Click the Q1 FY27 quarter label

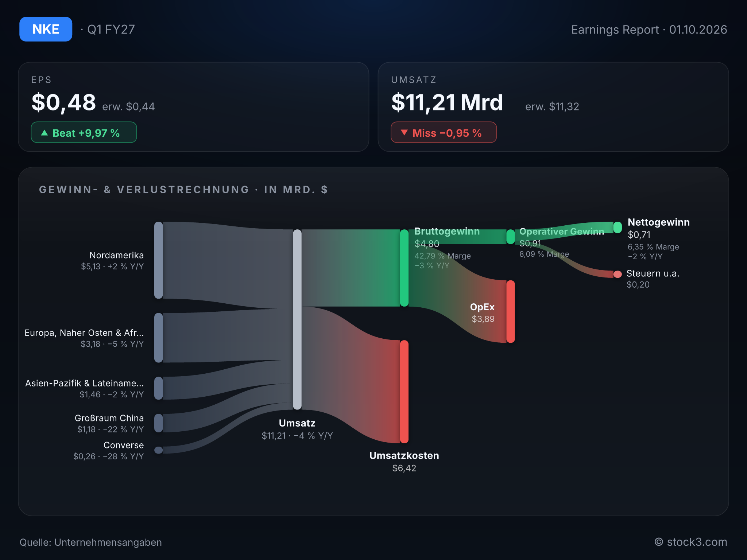tap(111, 29)
